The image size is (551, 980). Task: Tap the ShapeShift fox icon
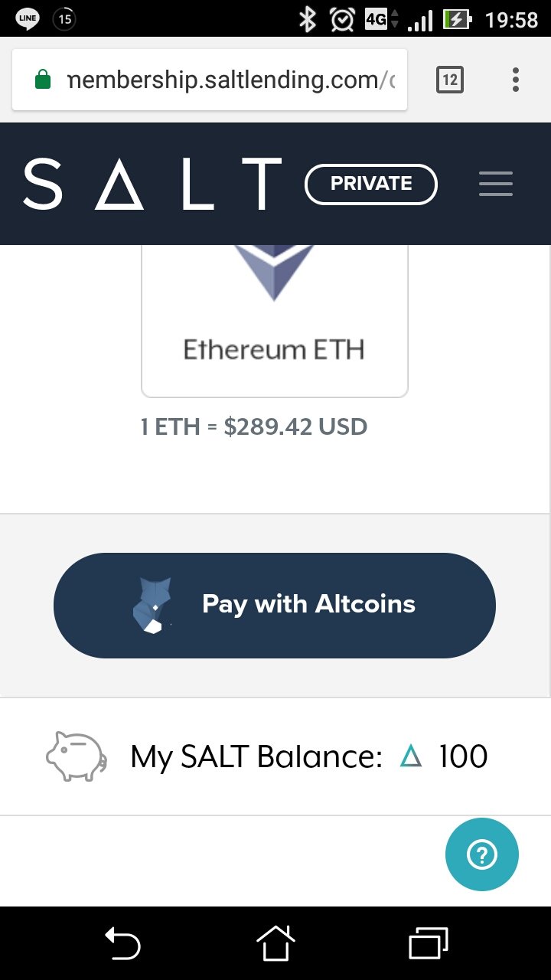click(x=151, y=605)
